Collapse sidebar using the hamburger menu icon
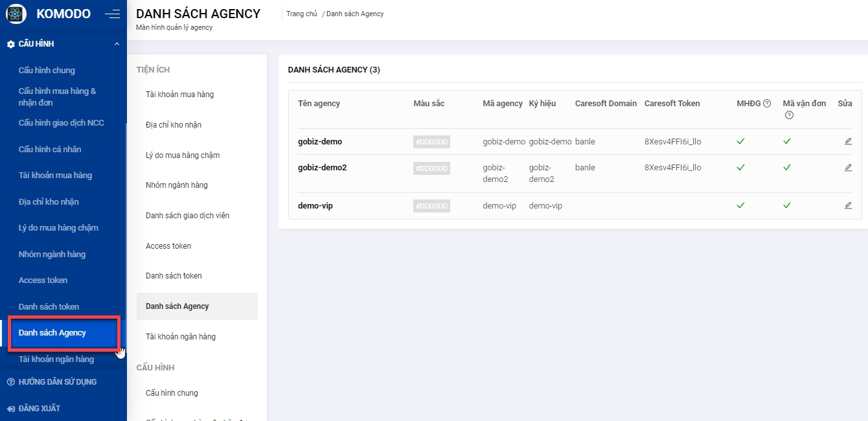Screen dimensions: 868x421 coord(112,14)
